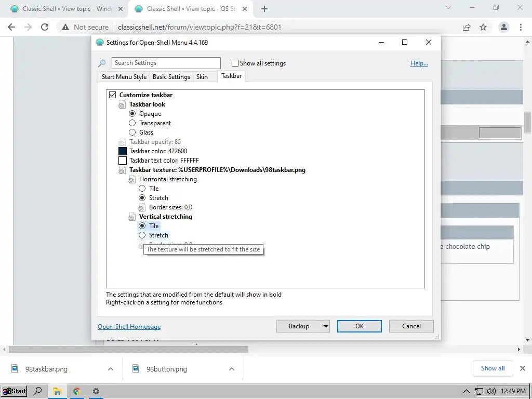532x399 pixels.
Task: Click the Cancel button
Action: click(x=411, y=326)
